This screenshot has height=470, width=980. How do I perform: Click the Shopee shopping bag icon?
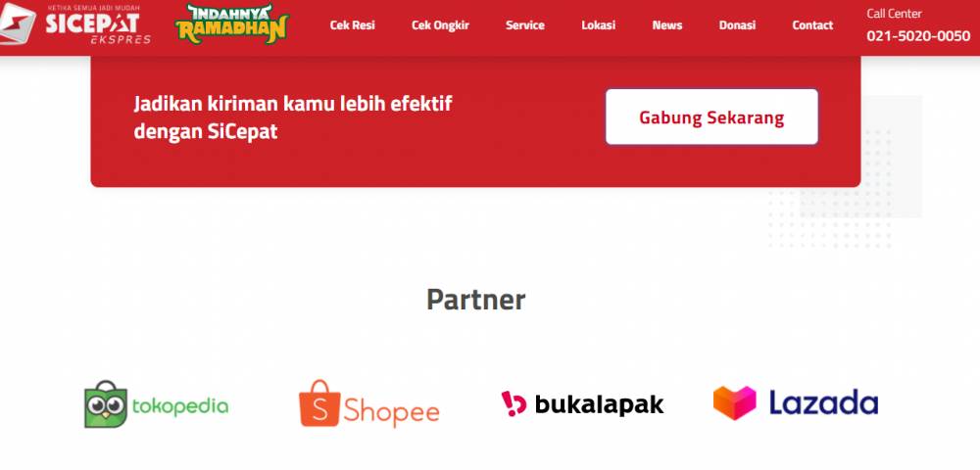tap(319, 403)
